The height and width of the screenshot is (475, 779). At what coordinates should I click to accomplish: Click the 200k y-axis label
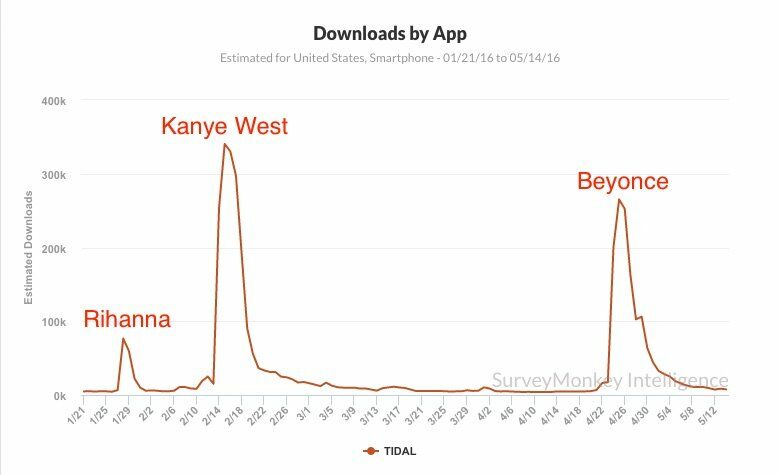coord(54,249)
